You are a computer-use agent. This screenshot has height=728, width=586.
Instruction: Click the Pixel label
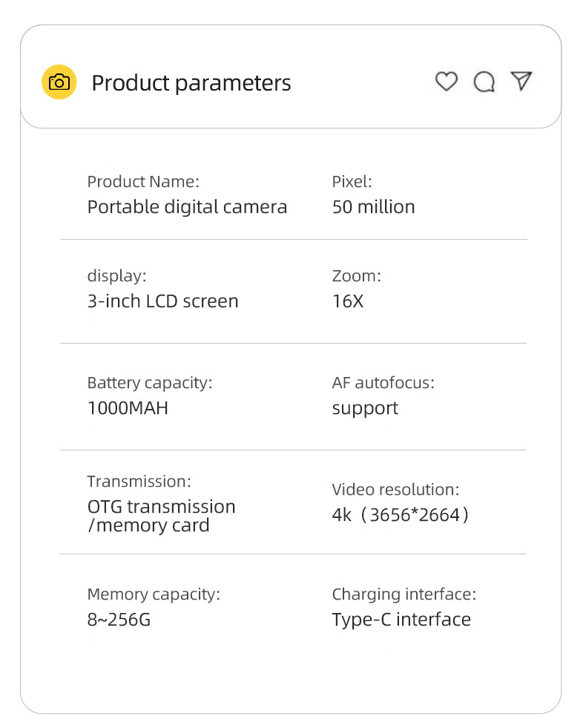(x=352, y=182)
